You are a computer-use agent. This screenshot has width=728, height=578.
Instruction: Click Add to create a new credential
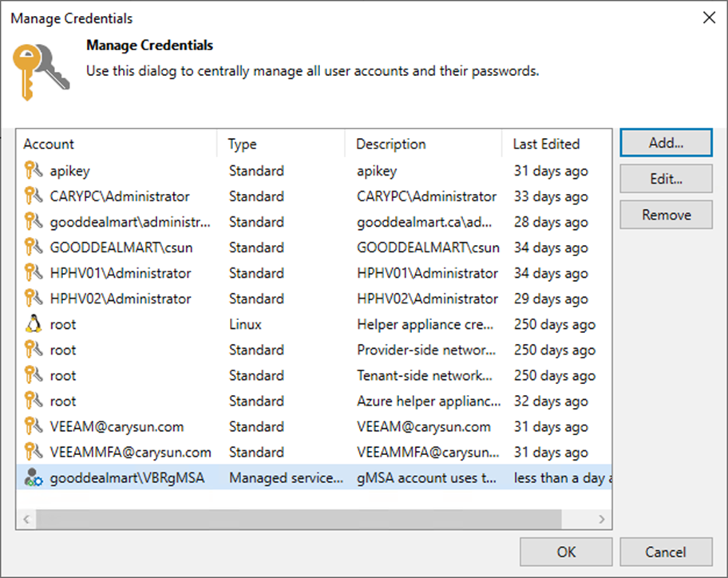666,142
